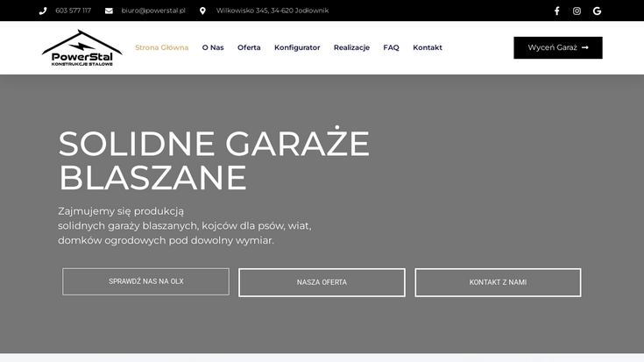The image size is (644, 362).
Task: Call phone number 603 577 117
Action: 73,11
